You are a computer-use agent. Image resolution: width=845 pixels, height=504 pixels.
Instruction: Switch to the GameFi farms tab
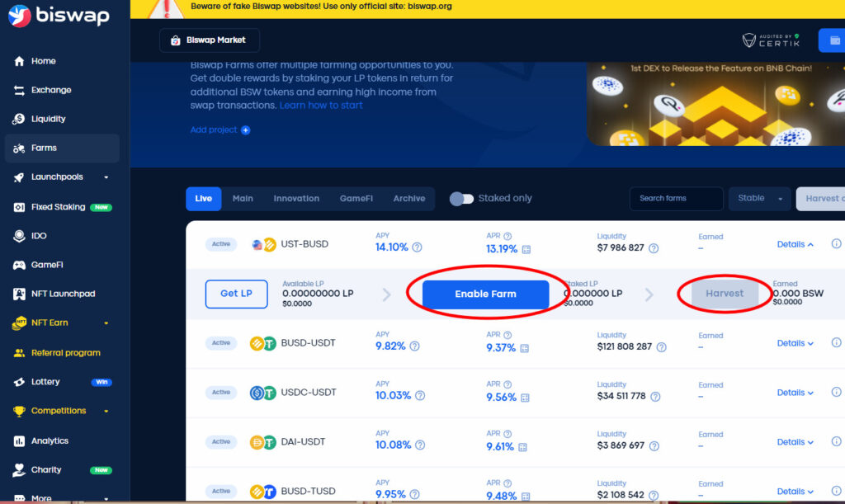(x=356, y=199)
